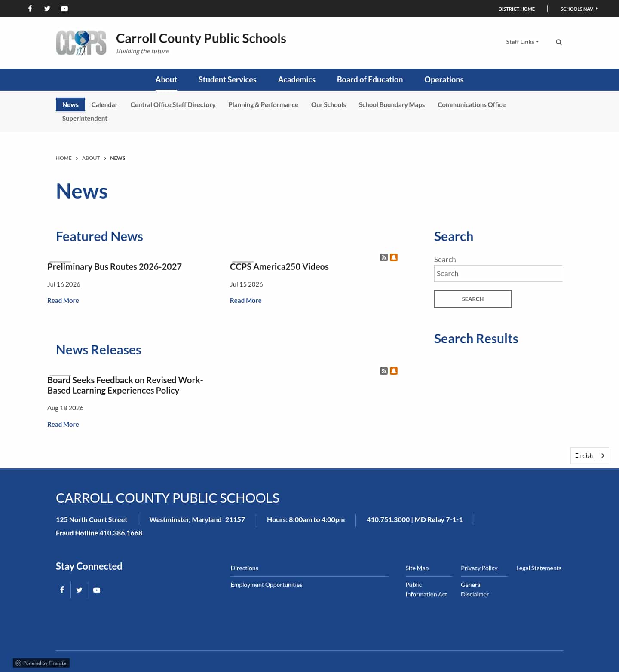Open Site Map footer link
This screenshot has width=619, height=672.
pyautogui.click(x=417, y=568)
